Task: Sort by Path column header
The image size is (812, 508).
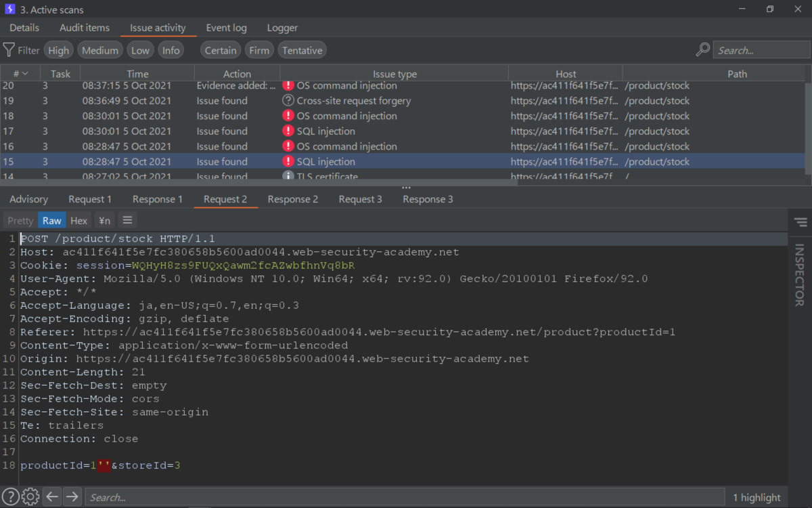Action: click(737, 74)
